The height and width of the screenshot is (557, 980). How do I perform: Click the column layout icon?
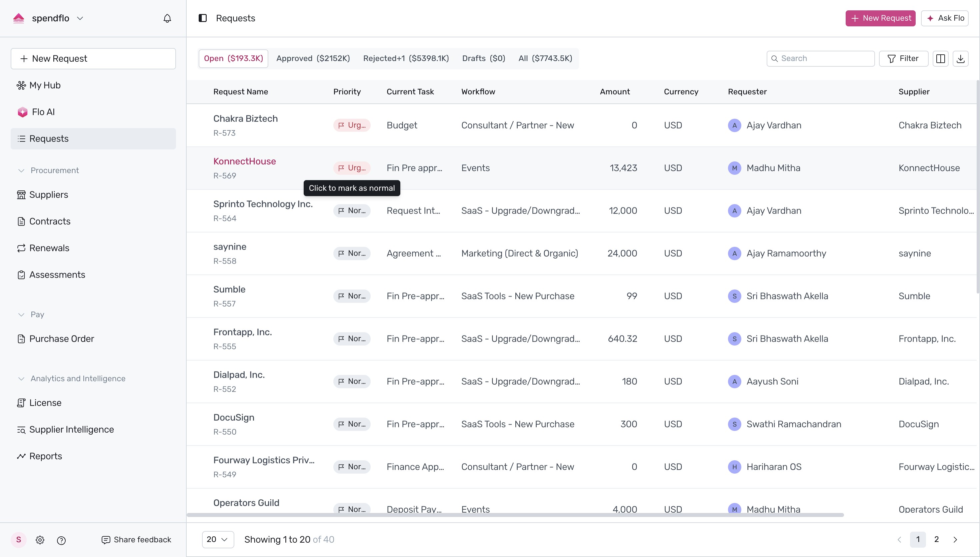coord(940,58)
